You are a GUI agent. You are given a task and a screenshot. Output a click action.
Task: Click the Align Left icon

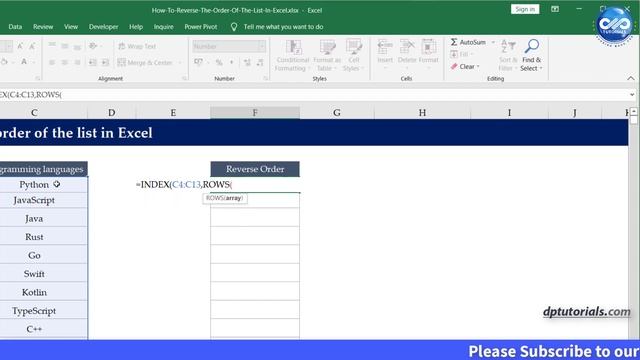point(52,62)
